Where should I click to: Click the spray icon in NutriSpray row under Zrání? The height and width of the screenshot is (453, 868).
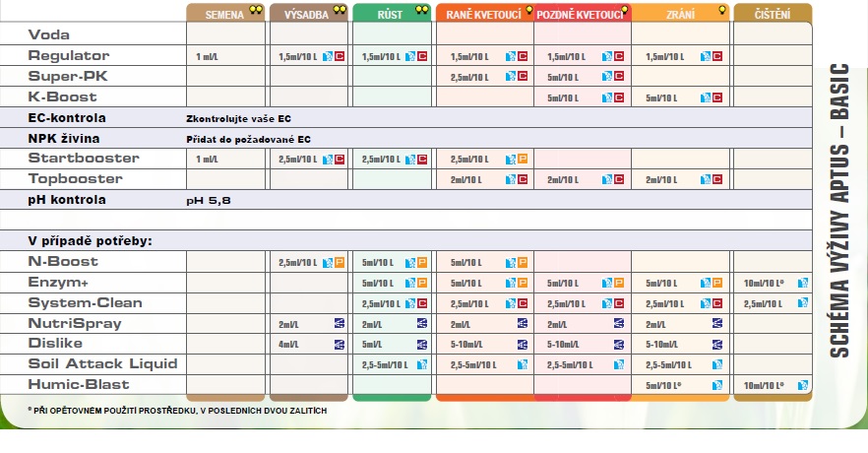pos(717,323)
